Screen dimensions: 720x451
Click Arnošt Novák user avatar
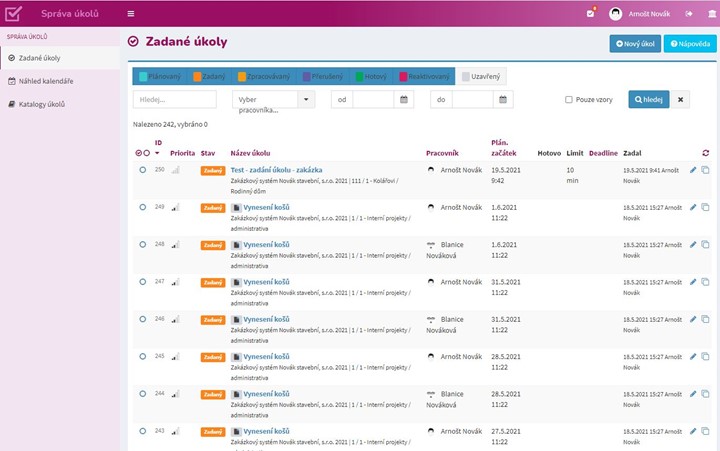(x=615, y=14)
